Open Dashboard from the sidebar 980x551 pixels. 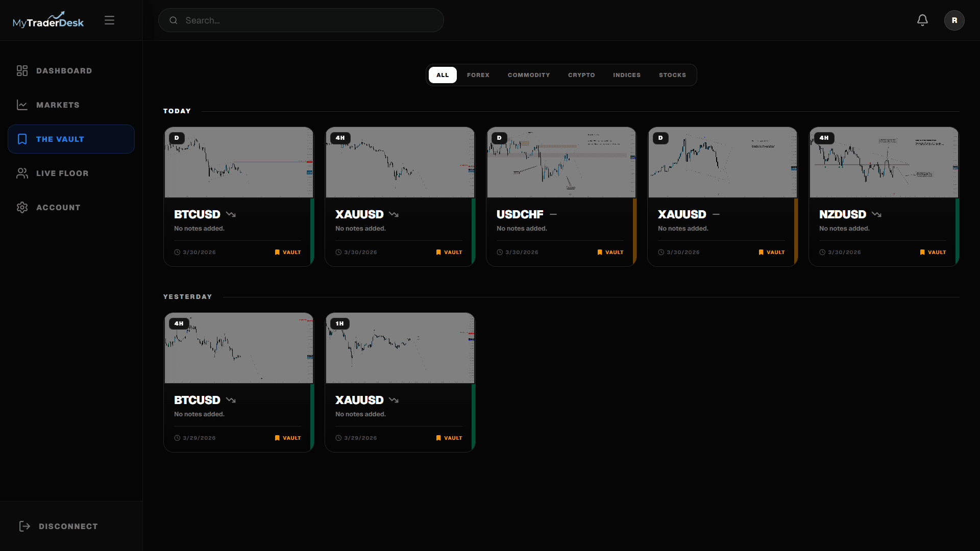pyautogui.click(x=64, y=71)
